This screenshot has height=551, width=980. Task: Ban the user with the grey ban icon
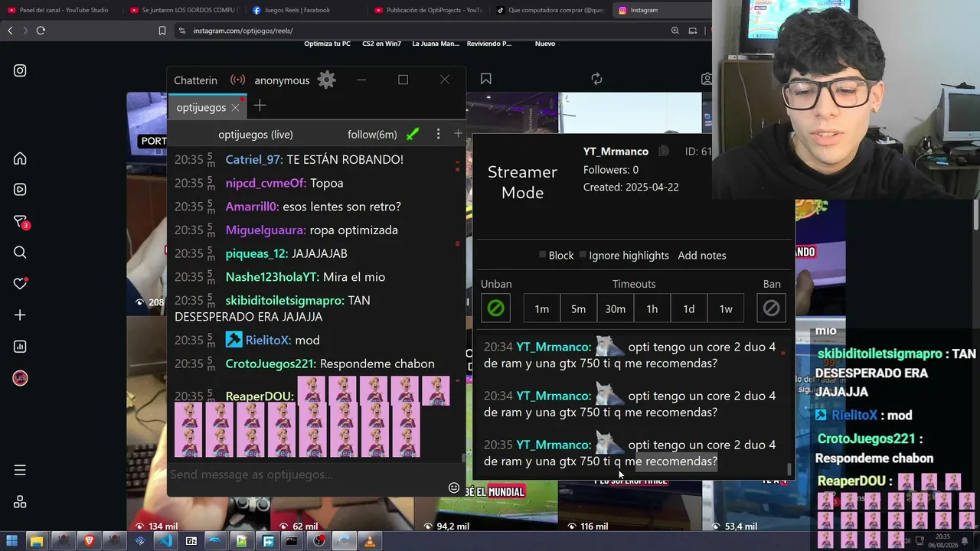click(771, 308)
